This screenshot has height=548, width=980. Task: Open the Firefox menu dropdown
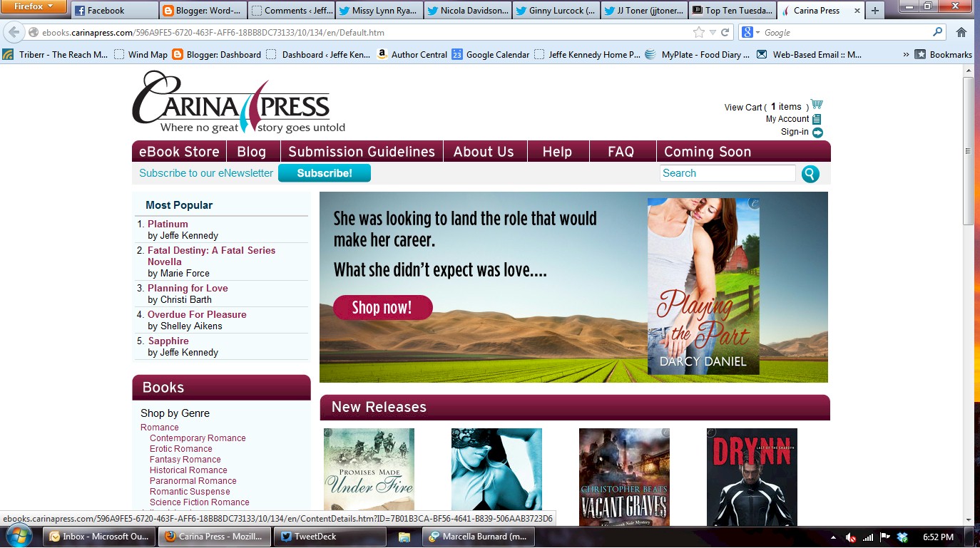(x=34, y=7)
